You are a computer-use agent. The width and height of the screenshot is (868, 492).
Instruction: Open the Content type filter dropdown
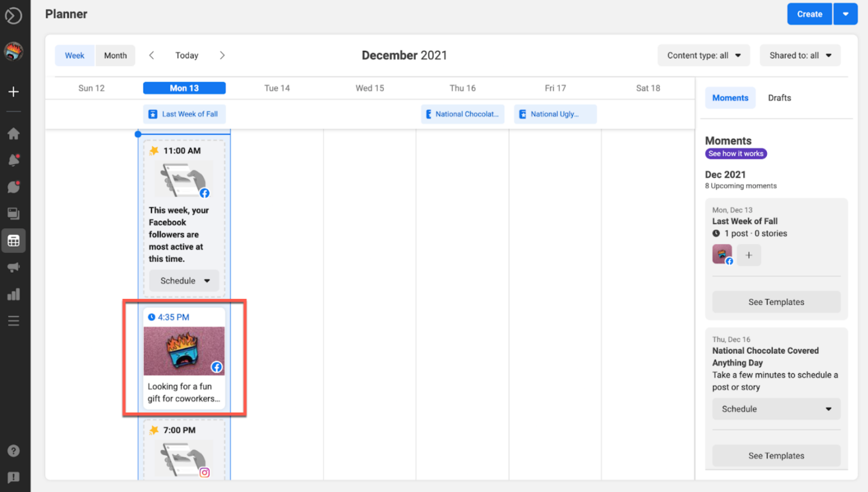pos(703,55)
